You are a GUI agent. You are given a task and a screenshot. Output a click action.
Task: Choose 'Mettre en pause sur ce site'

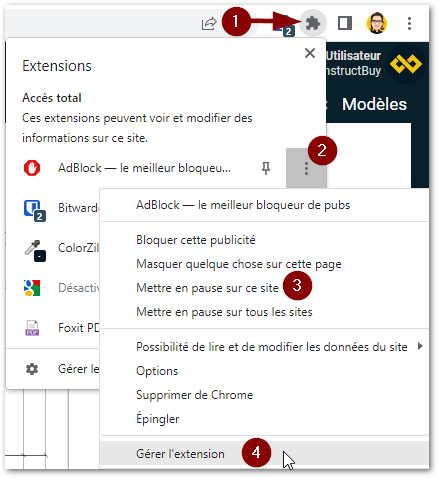207,288
